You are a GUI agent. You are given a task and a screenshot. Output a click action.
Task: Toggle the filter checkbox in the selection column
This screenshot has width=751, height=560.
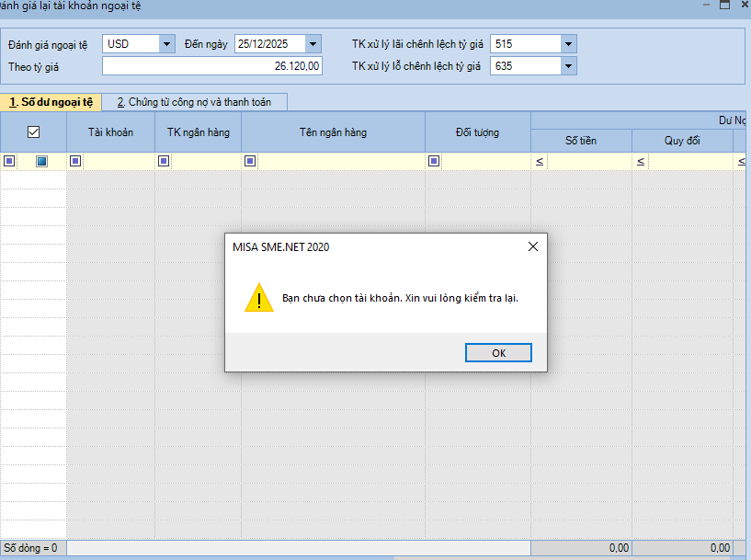41,162
